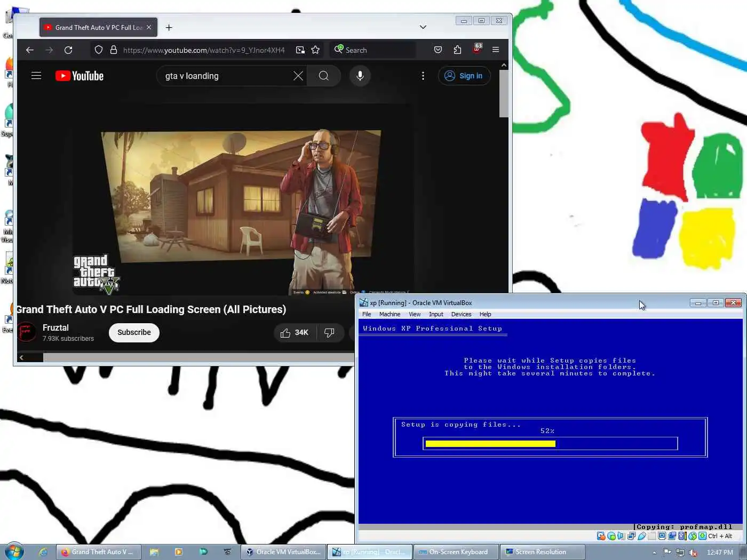Viewport: 747px width, 560px height.
Task: Switch to On-Screen Keyboard taskbar button
Action: 456,552
